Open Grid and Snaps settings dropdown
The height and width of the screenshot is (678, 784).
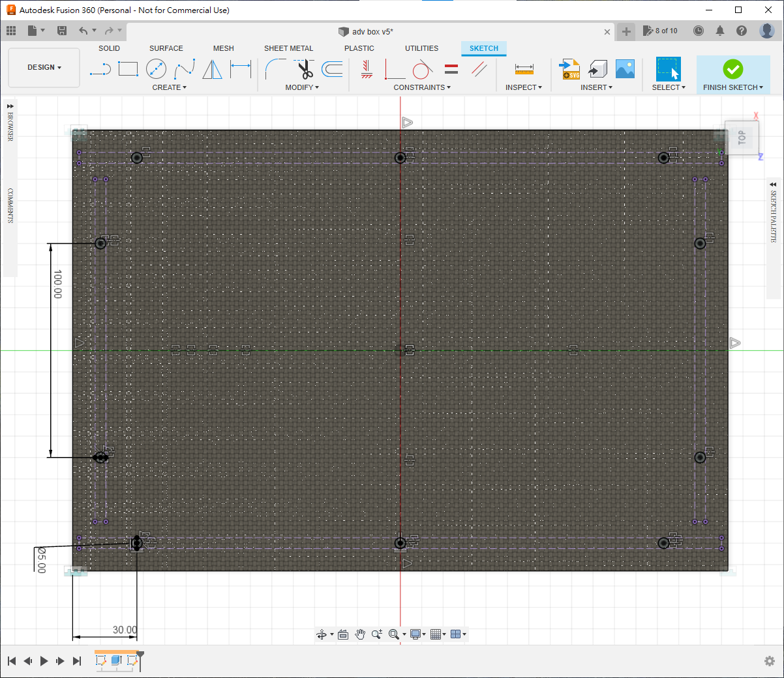(x=438, y=634)
